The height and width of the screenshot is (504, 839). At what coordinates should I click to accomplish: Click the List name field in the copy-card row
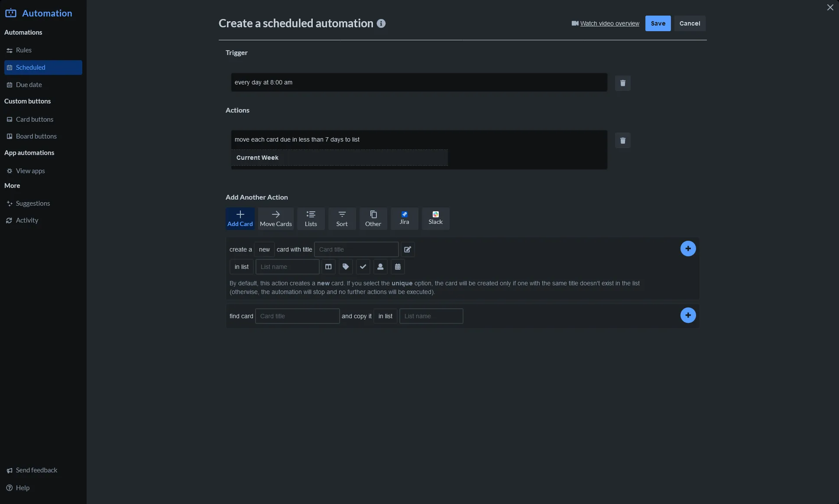click(x=431, y=316)
